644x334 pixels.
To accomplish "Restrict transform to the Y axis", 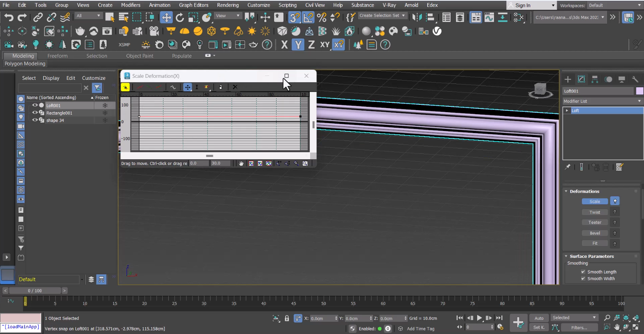I will pyautogui.click(x=298, y=45).
